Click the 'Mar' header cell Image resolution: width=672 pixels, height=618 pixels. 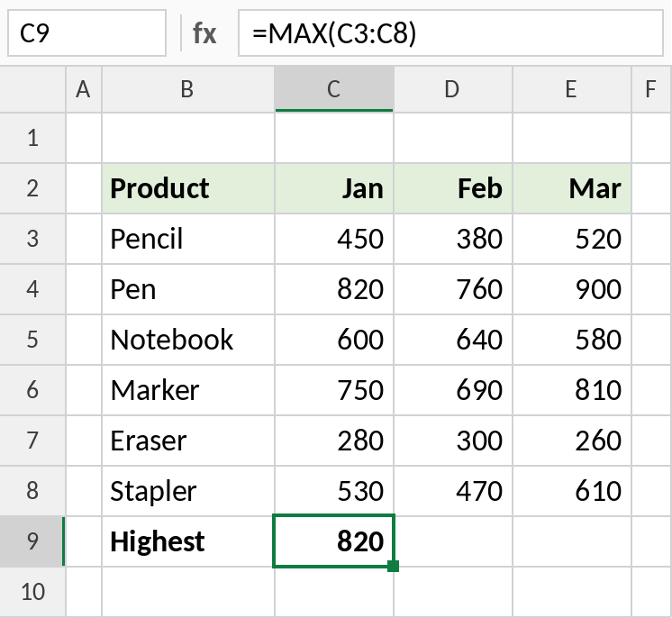click(x=572, y=188)
